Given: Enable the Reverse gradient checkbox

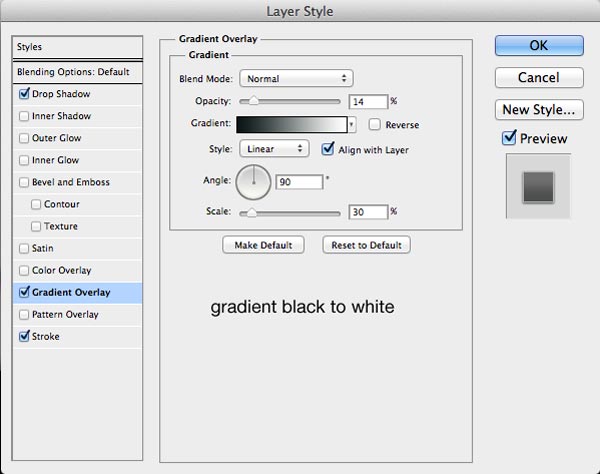Looking at the screenshot, I should (x=374, y=125).
